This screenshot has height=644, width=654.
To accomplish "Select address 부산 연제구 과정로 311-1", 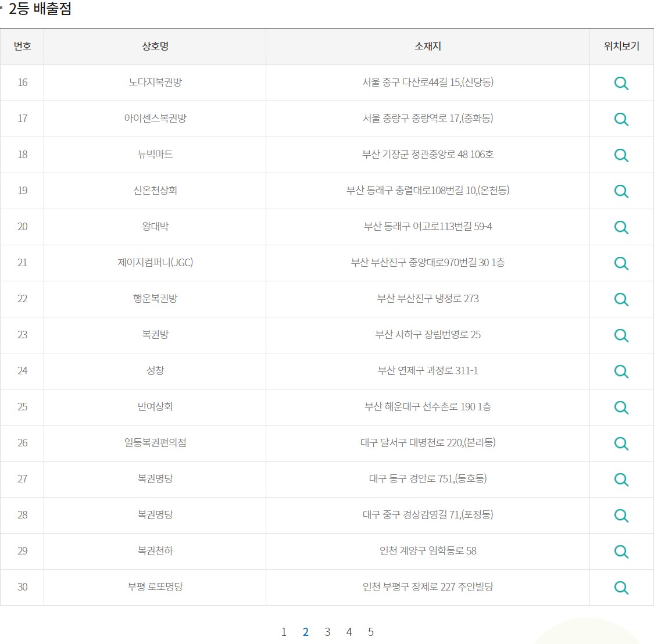I will pyautogui.click(x=427, y=370).
